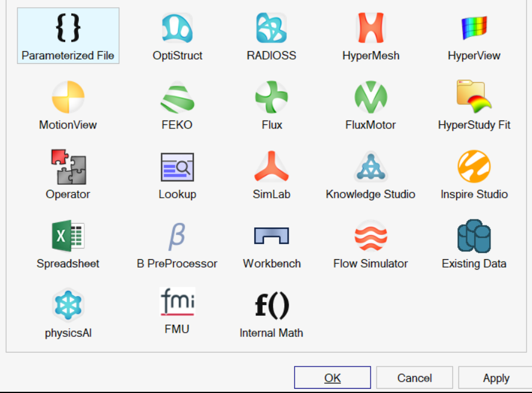Choose the MotionView model icon

68,97
